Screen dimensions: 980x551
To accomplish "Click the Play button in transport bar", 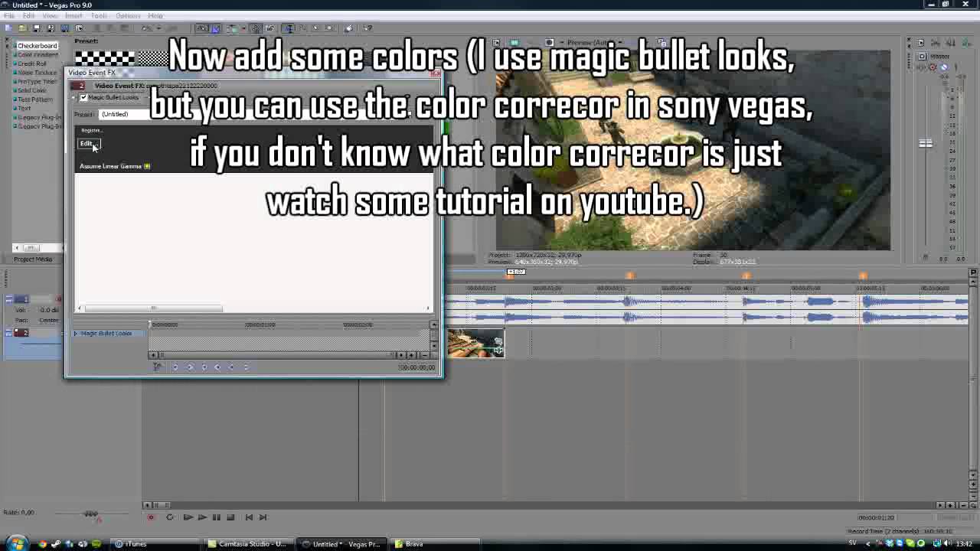I will coord(202,517).
